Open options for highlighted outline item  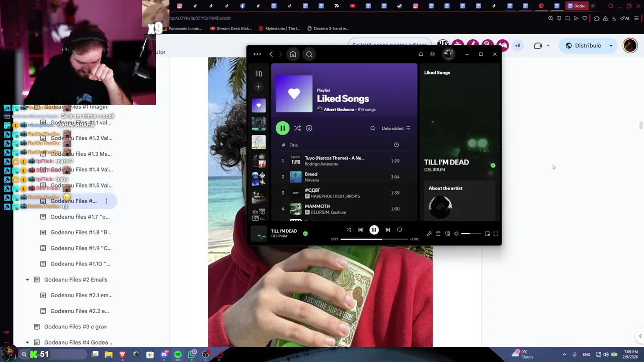[x=106, y=201]
